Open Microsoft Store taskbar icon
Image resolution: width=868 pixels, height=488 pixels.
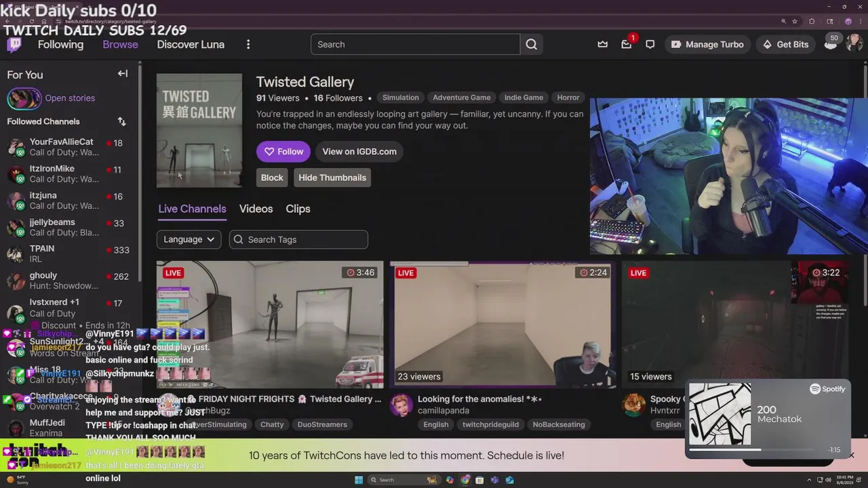tap(479, 480)
